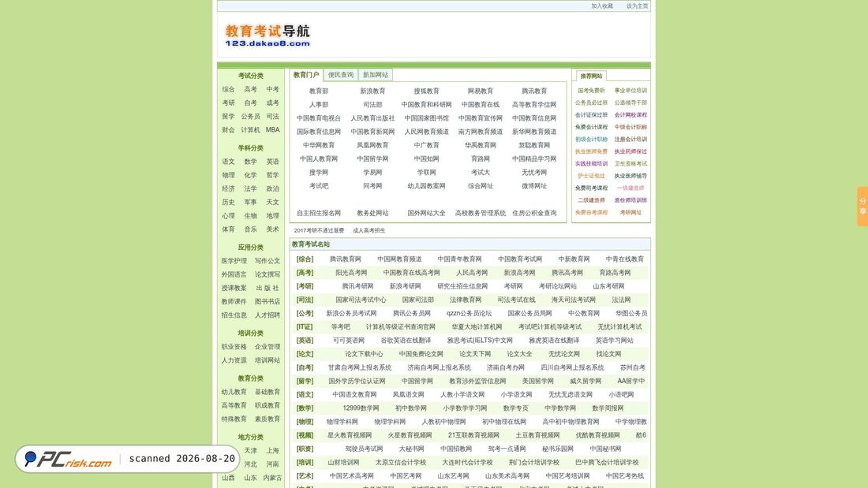Image resolution: width=868 pixels, height=488 pixels.
Task: Open the 中国教育电视台 link
Action: point(319,118)
